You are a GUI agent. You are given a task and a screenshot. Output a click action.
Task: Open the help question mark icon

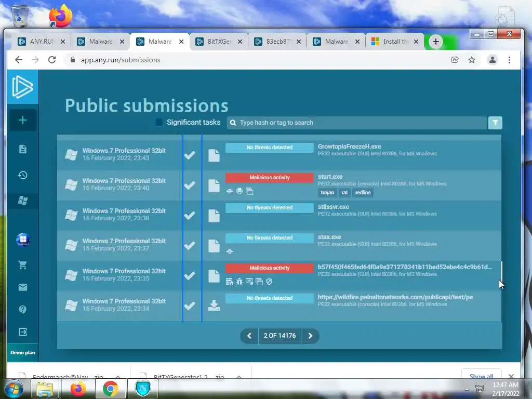(23, 310)
